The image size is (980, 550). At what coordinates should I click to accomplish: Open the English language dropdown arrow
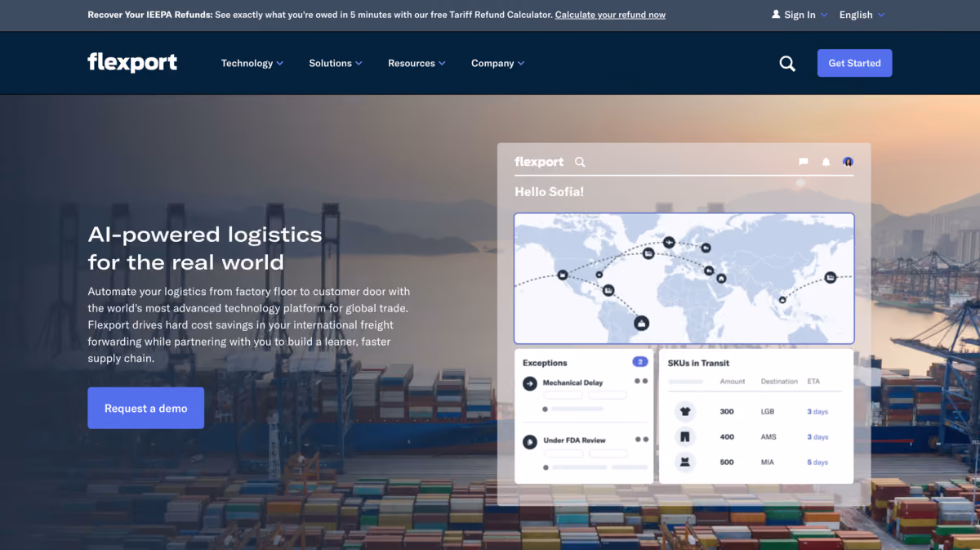coord(880,15)
